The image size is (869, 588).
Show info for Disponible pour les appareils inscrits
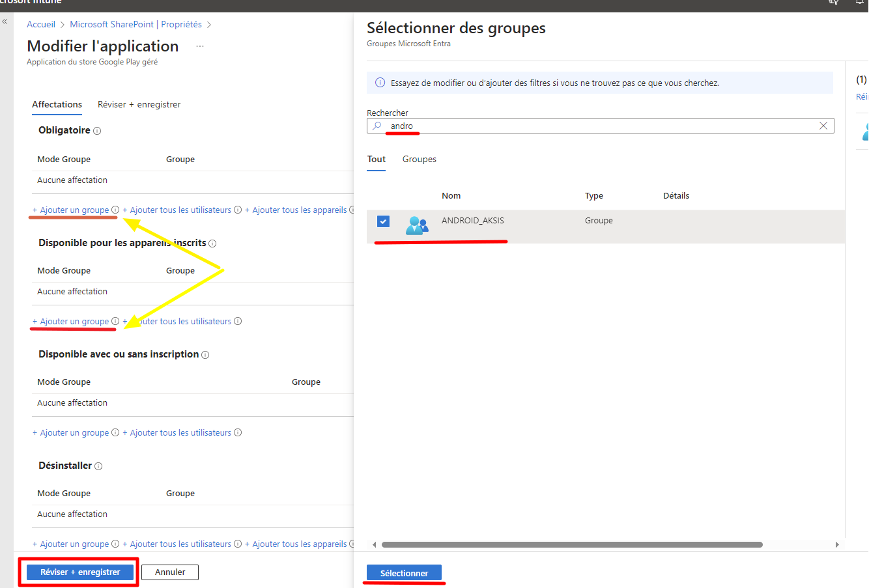tap(212, 244)
